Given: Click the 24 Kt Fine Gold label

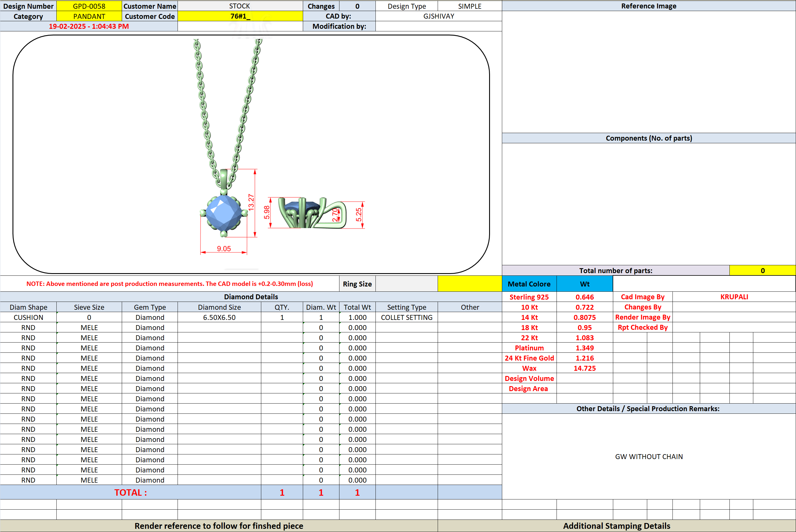Looking at the screenshot, I should (x=529, y=358).
